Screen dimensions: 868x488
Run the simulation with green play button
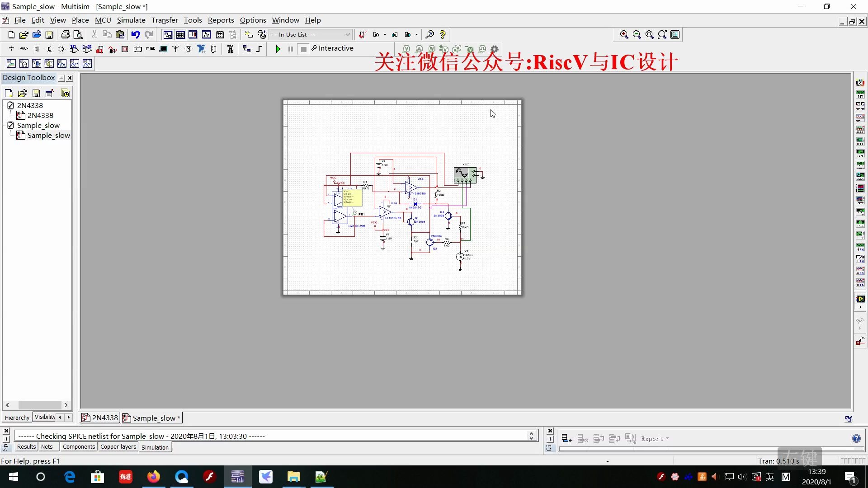278,49
